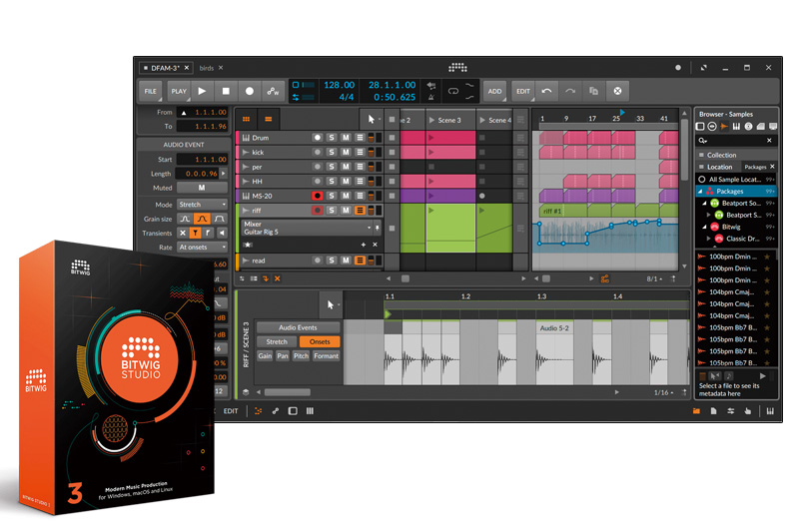799x532 pixels.
Task: Favorite the first 100bpm Dmin sample star
Action: point(766,257)
